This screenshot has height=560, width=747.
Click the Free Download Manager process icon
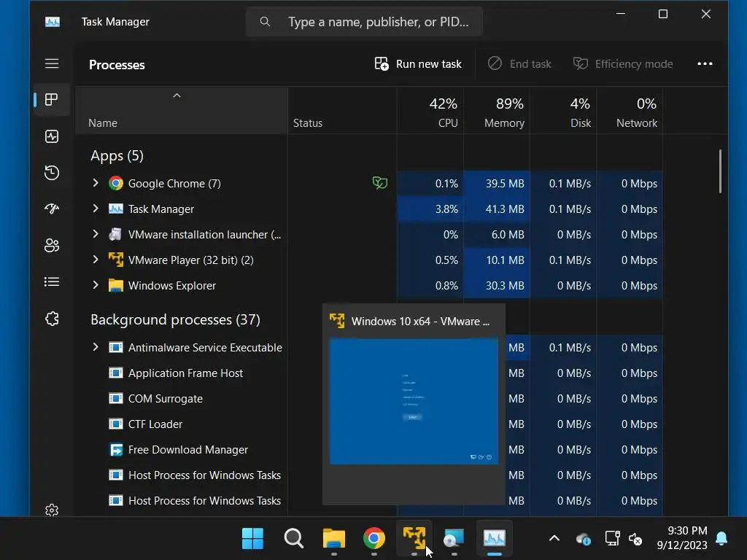point(116,449)
